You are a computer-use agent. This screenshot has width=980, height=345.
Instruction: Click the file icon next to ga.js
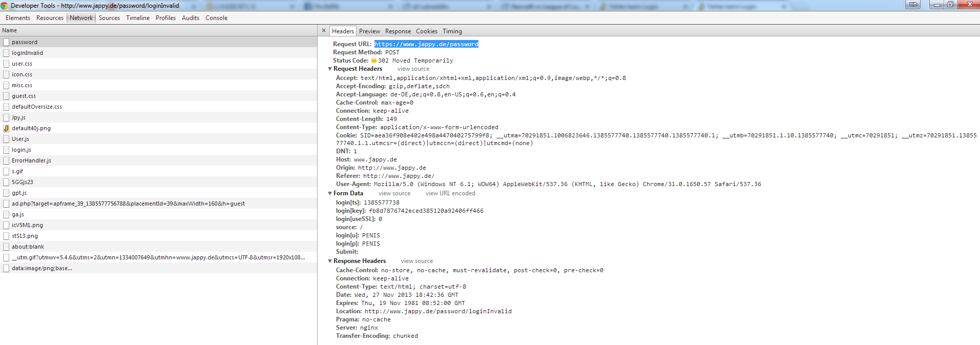click(x=6, y=214)
